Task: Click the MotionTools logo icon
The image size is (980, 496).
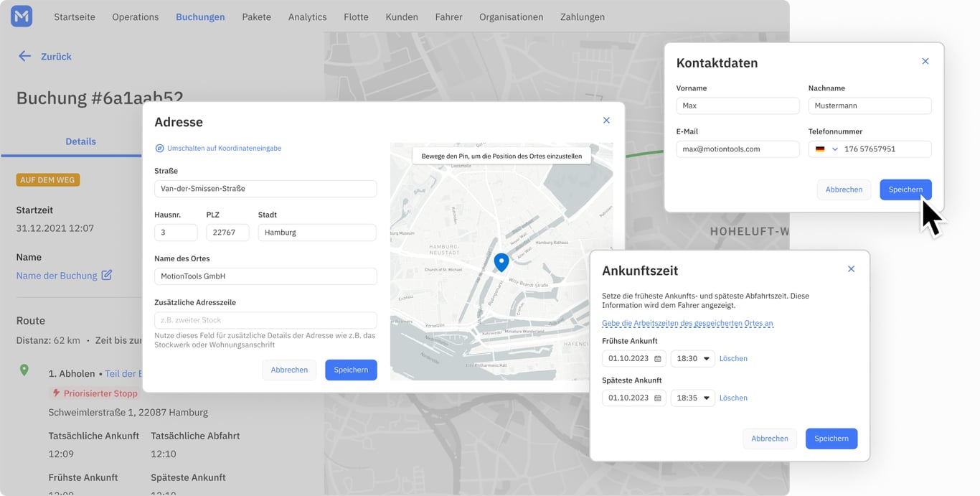Action: point(22,17)
